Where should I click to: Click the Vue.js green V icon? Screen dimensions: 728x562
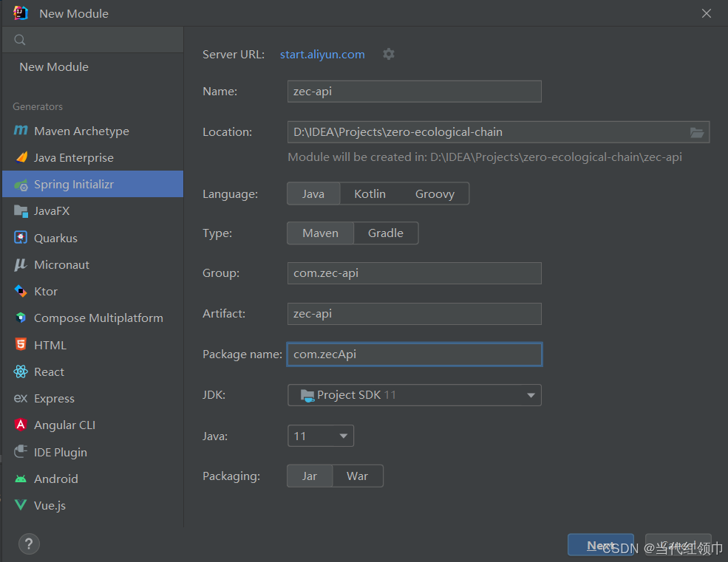click(21, 505)
